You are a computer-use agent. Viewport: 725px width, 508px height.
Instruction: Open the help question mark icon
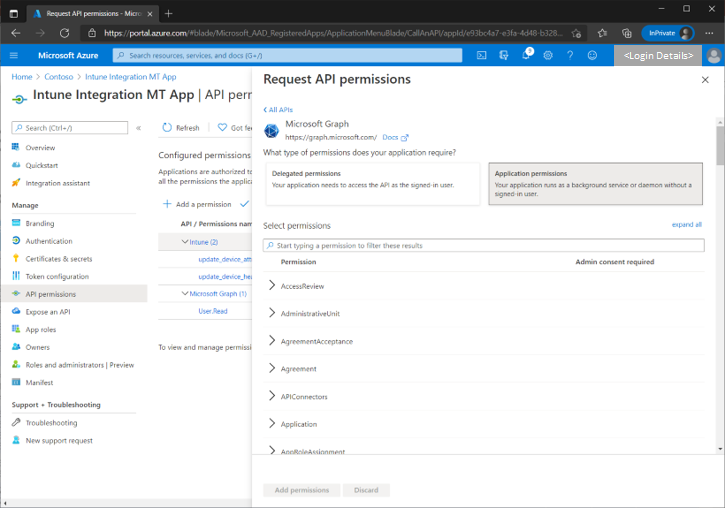point(570,55)
